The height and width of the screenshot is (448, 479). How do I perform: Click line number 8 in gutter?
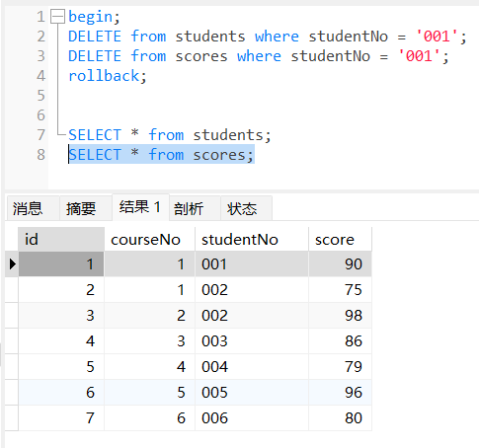(40, 155)
